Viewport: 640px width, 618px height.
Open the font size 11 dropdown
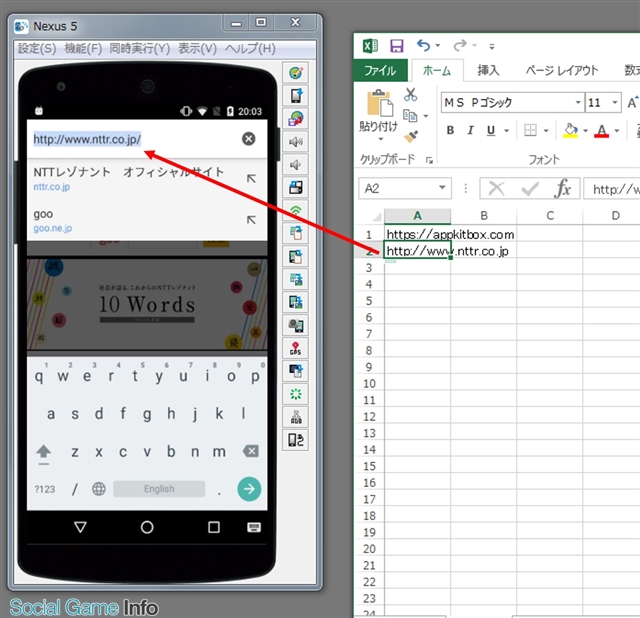click(615, 102)
